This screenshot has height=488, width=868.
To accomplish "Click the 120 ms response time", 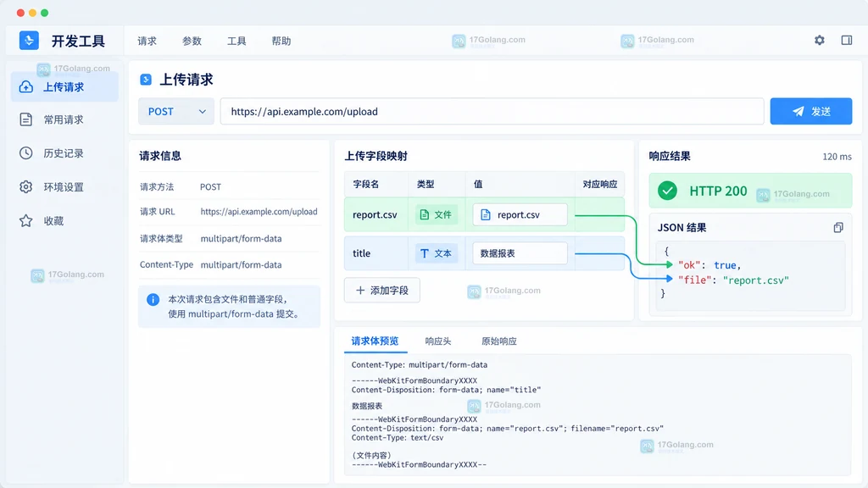I will [837, 157].
